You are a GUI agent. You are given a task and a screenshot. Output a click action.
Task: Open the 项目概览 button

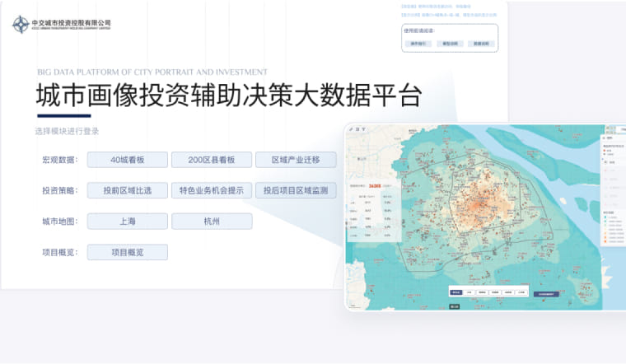128,252
